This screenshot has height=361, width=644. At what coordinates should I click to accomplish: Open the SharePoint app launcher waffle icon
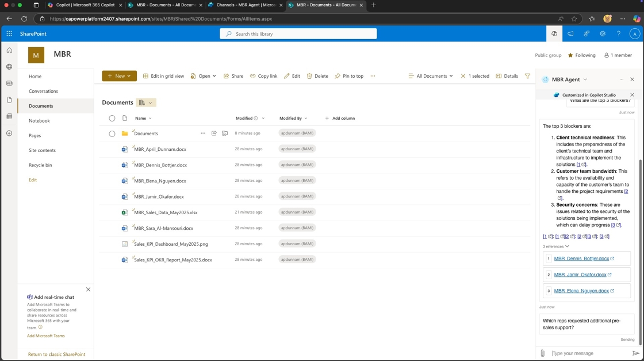pyautogui.click(x=9, y=34)
